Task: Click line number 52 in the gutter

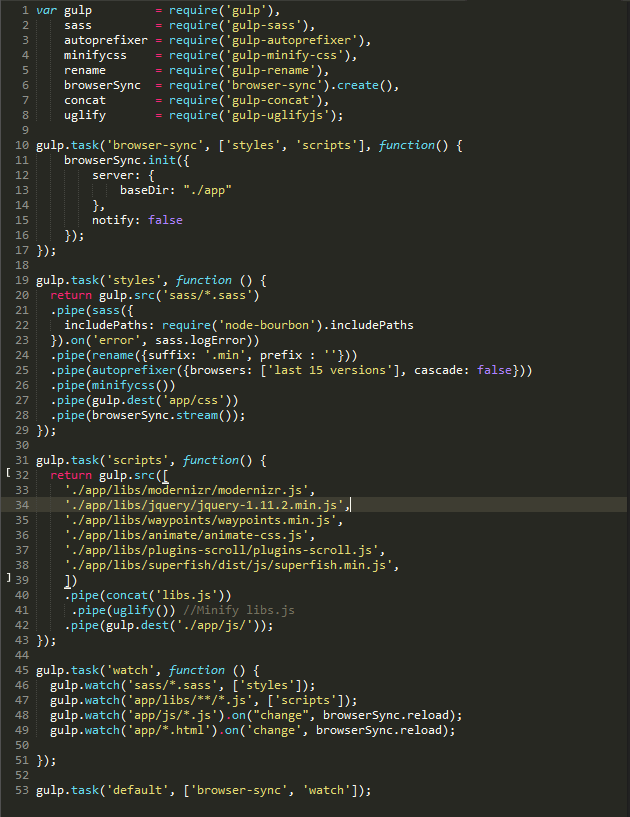Action: (22, 775)
